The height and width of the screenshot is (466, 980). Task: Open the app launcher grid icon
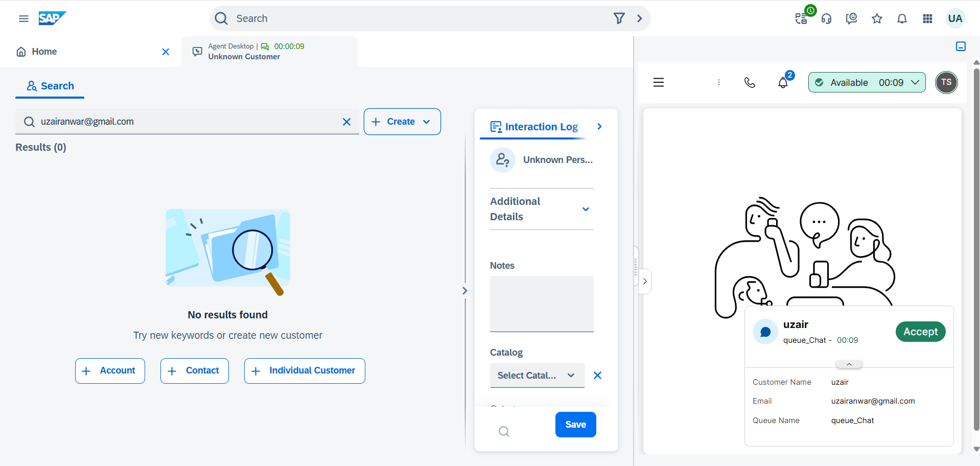point(927,19)
